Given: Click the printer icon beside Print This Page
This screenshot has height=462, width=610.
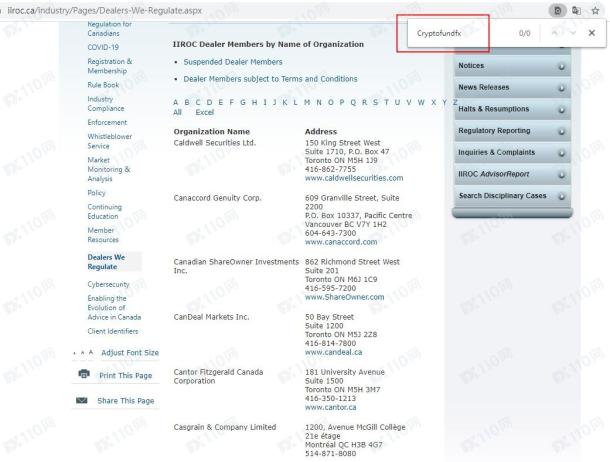Looking at the screenshot, I should click(84, 374).
